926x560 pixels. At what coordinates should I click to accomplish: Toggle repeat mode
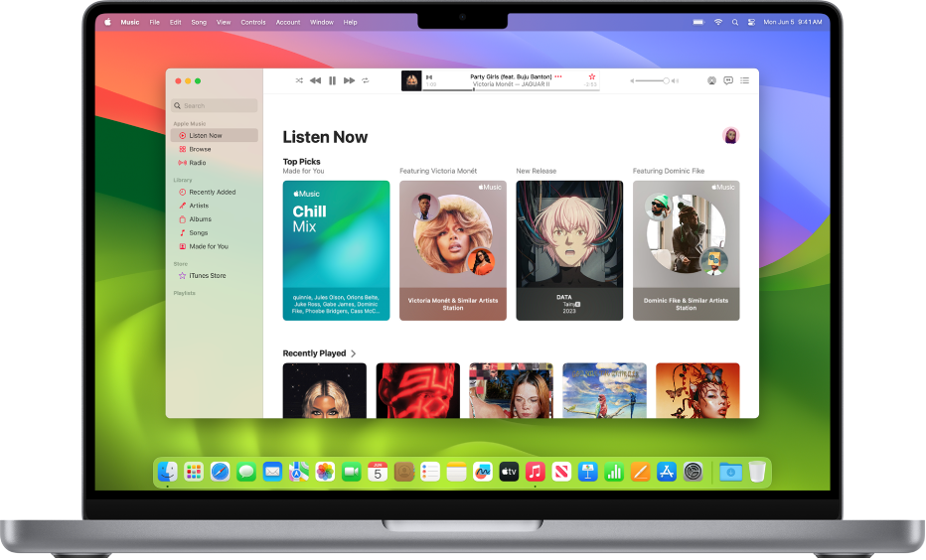point(366,80)
